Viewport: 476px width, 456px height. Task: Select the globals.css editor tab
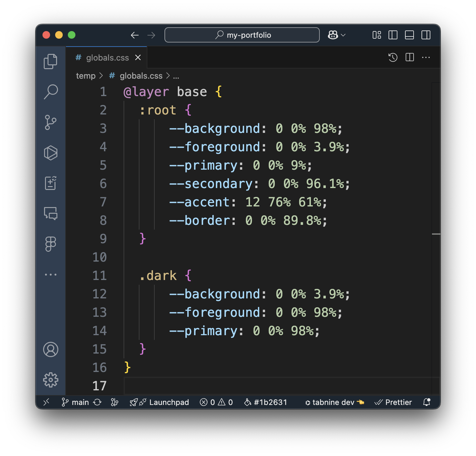(106, 57)
